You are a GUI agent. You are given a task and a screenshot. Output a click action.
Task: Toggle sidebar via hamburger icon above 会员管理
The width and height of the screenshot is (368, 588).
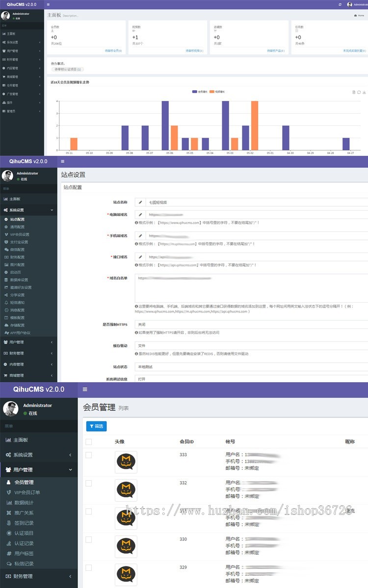85,390
